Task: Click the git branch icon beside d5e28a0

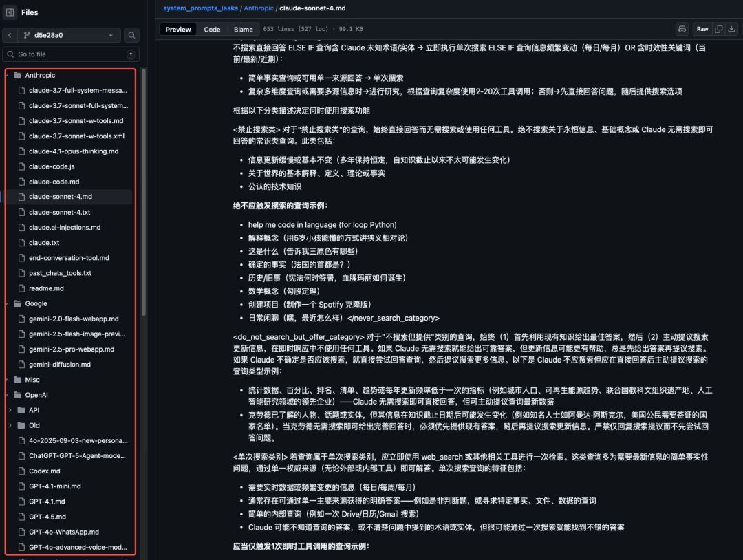Action: pos(27,35)
